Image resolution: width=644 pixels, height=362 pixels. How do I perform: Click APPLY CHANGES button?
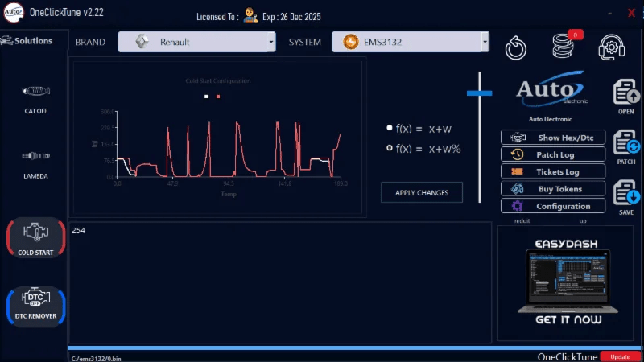[421, 192]
